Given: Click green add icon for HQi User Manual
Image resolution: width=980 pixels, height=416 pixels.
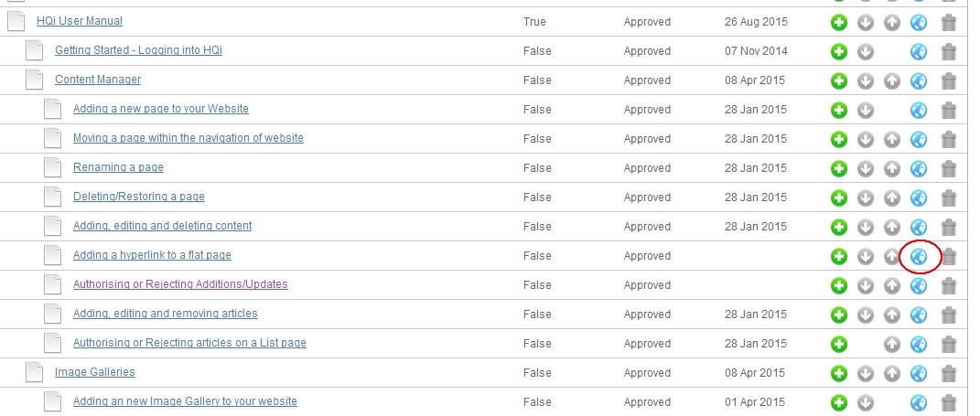Looking at the screenshot, I should coord(839,23).
